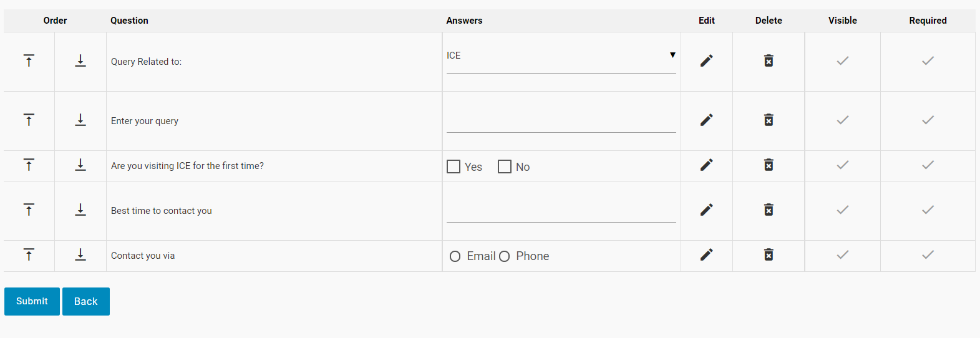Toggle Visible check for 'Contact you via'
The image size is (980, 338).
843,254
